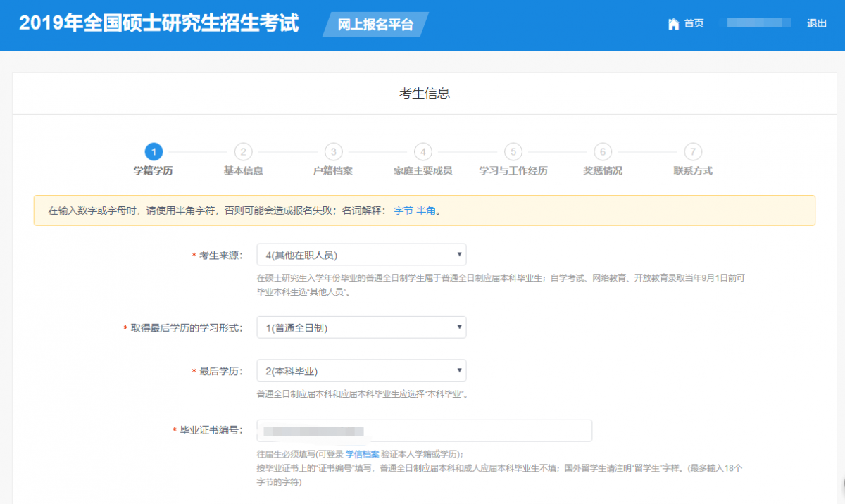The width and height of the screenshot is (845, 504).
Task: Expand the 取得最后学历的学习形式 dropdown
Action: pyautogui.click(x=361, y=327)
